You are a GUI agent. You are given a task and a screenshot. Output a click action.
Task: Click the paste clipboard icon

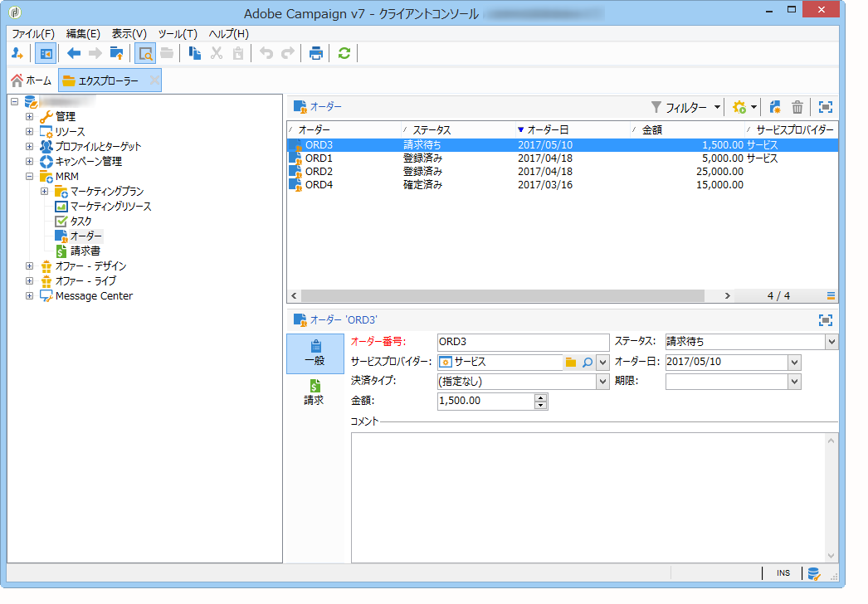tap(238, 54)
